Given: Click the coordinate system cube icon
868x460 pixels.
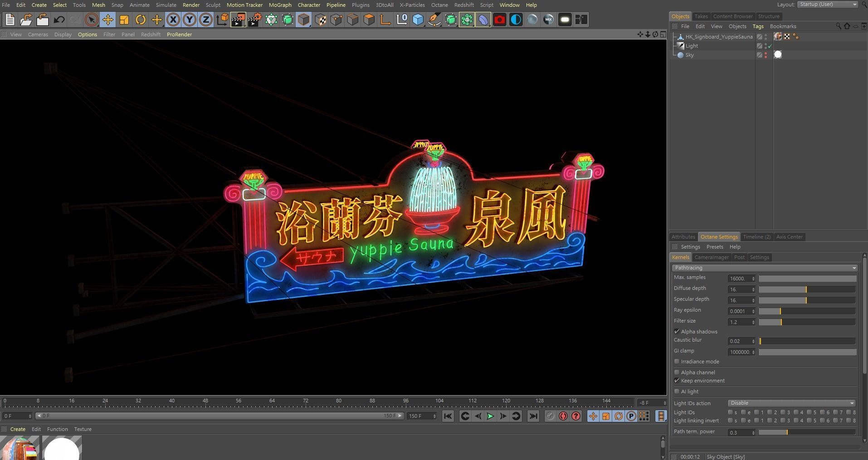Looking at the screenshot, I should pos(222,20).
